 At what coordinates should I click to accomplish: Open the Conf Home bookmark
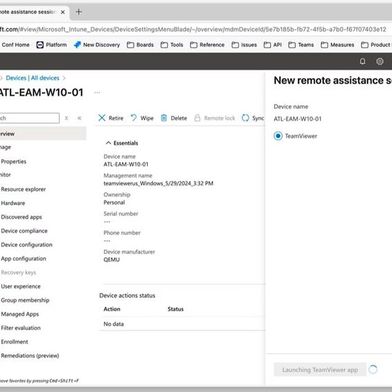click(x=15, y=45)
